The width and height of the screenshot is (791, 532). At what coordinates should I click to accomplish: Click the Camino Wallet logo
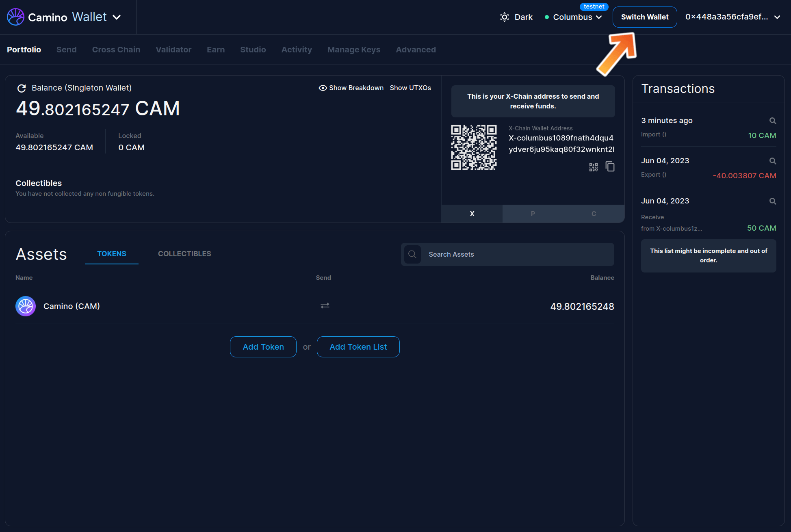16,17
